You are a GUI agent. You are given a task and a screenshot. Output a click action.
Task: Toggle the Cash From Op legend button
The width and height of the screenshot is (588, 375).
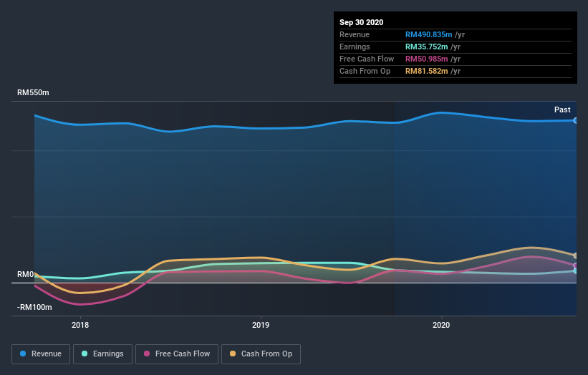261,354
